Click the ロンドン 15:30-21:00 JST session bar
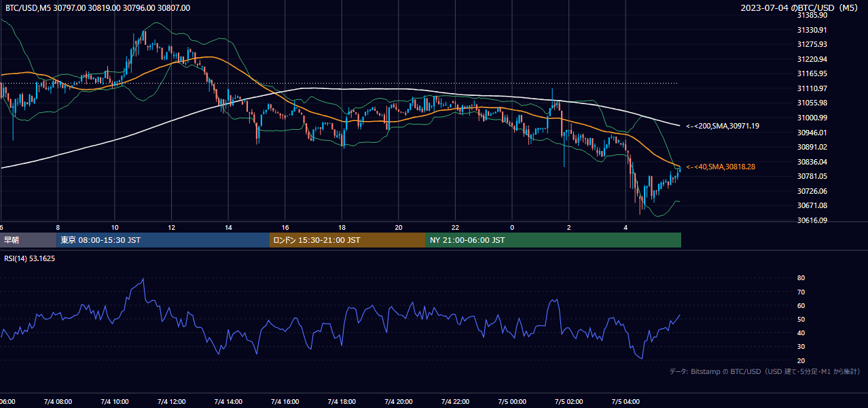 [348, 240]
